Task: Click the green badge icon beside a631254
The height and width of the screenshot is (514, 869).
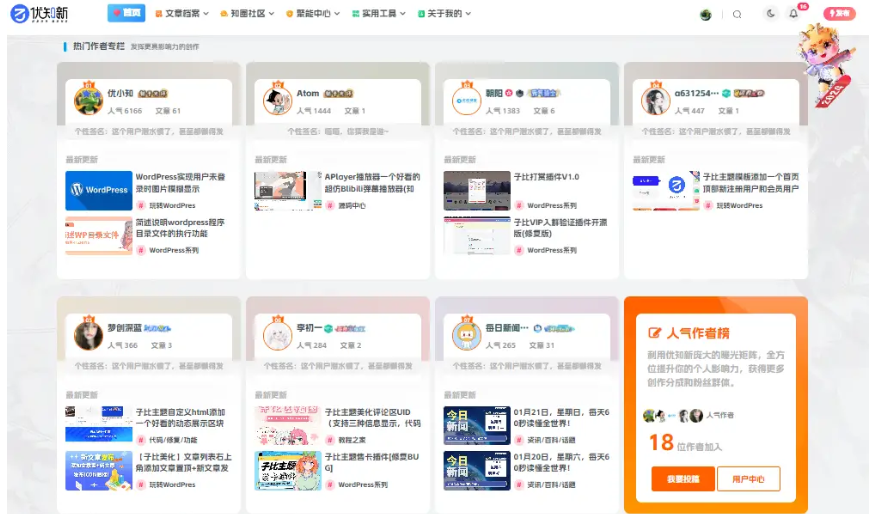Action: (x=726, y=93)
